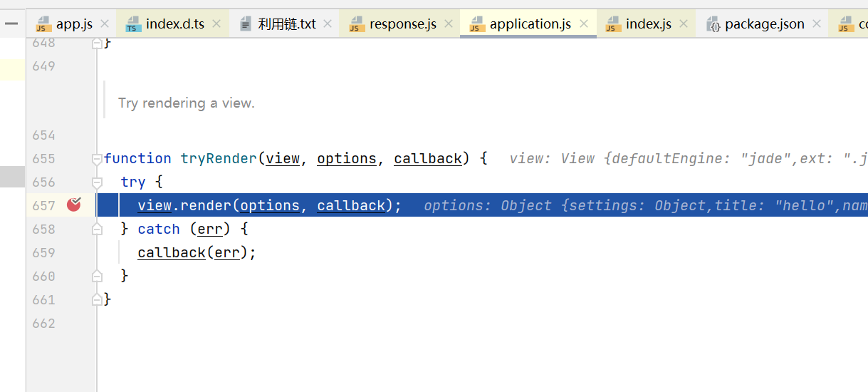This screenshot has width=868, height=392.
Task: Close the package.json tab
Action: coord(817,24)
